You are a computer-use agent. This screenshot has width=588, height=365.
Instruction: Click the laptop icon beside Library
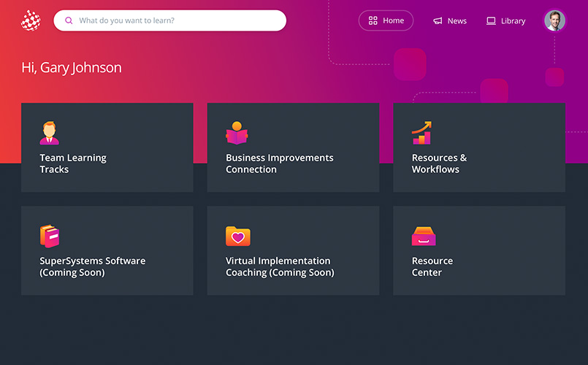(491, 21)
